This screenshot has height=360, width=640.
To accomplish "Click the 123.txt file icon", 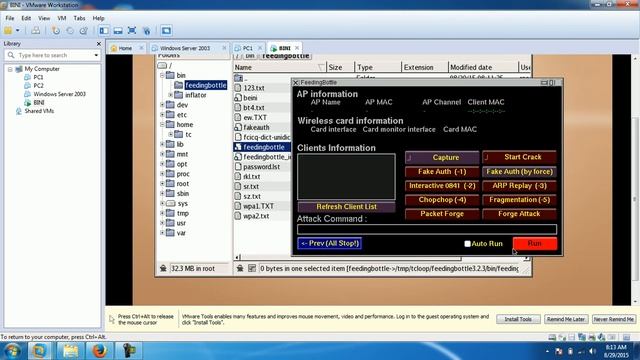I will 238,88.
